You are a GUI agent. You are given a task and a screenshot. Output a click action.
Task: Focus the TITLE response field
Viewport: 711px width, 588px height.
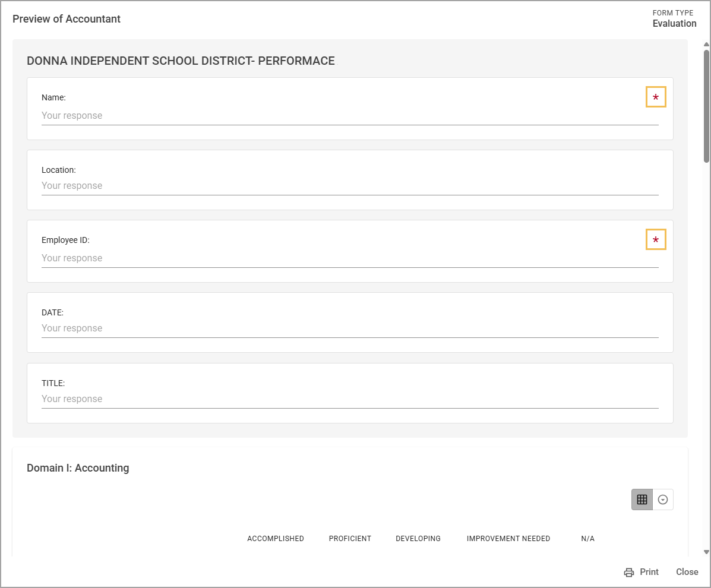point(350,399)
